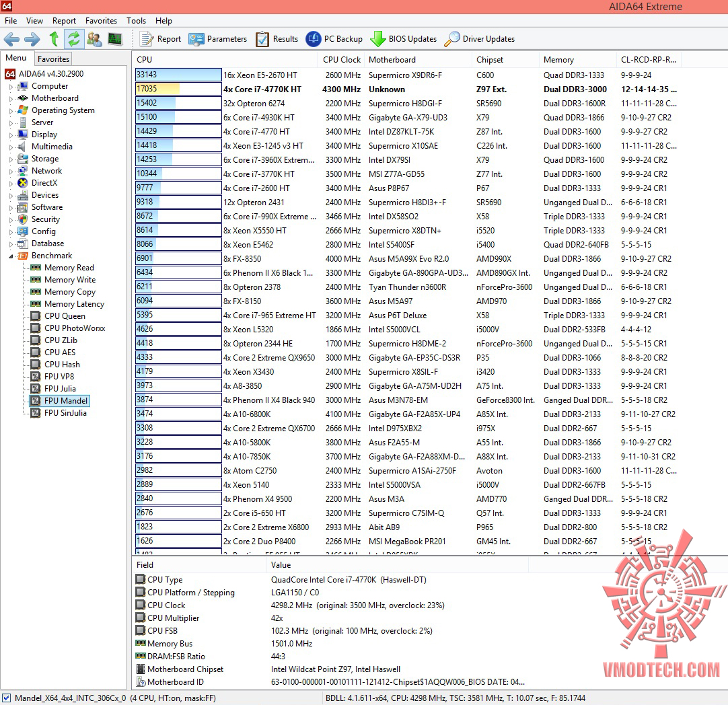Sort by Motherboard column header

(x=418, y=60)
